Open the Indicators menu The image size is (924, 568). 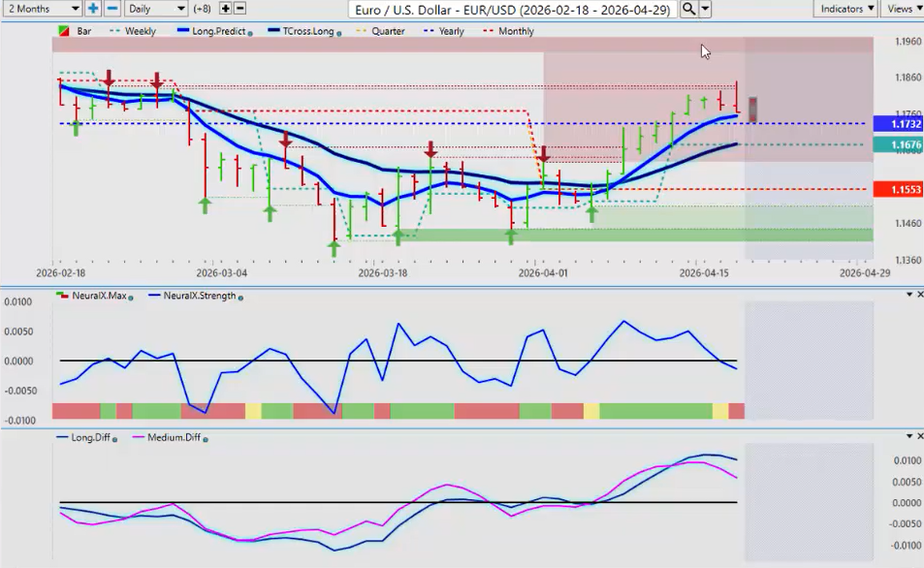click(x=844, y=9)
